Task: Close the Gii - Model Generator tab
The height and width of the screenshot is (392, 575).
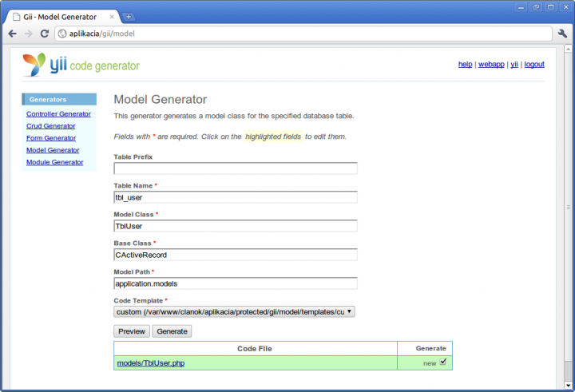Action: (x=112, y=17)
